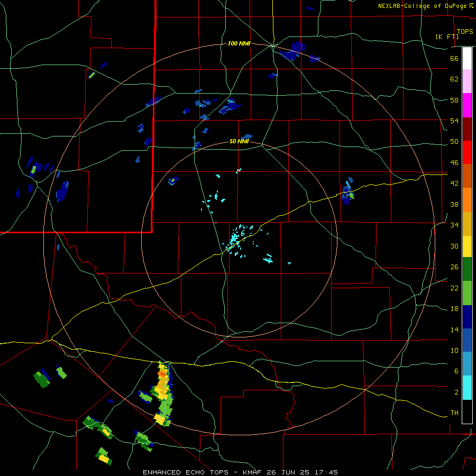Click legend value 66
476x476 pixels.
(454, 58)
